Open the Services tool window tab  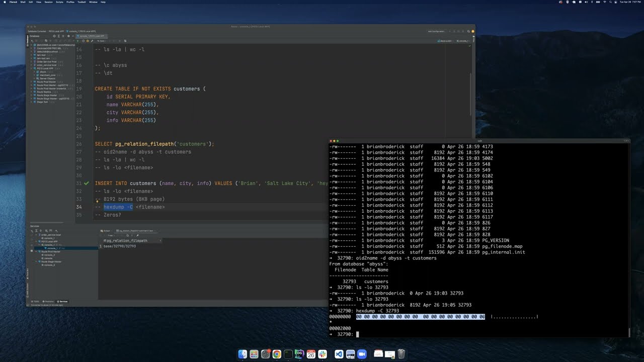62,302
